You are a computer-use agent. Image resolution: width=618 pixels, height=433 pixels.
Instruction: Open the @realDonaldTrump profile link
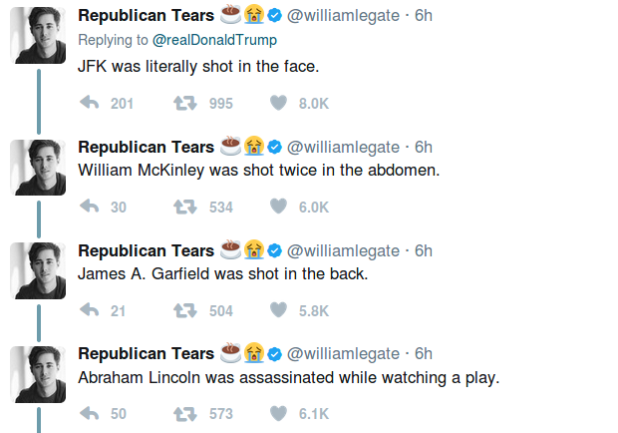pos(214,40)
